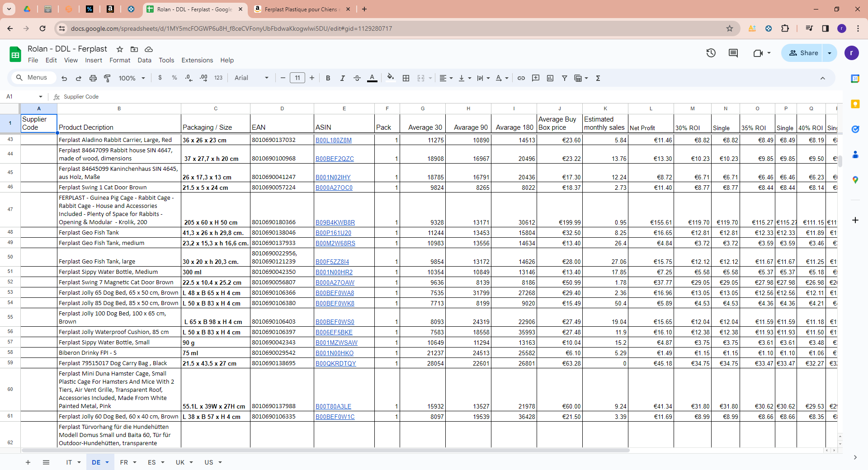The width and height of the screenshot is (868, 470).
Task: Open version history clock icon
Action: [x=711, y=53]
